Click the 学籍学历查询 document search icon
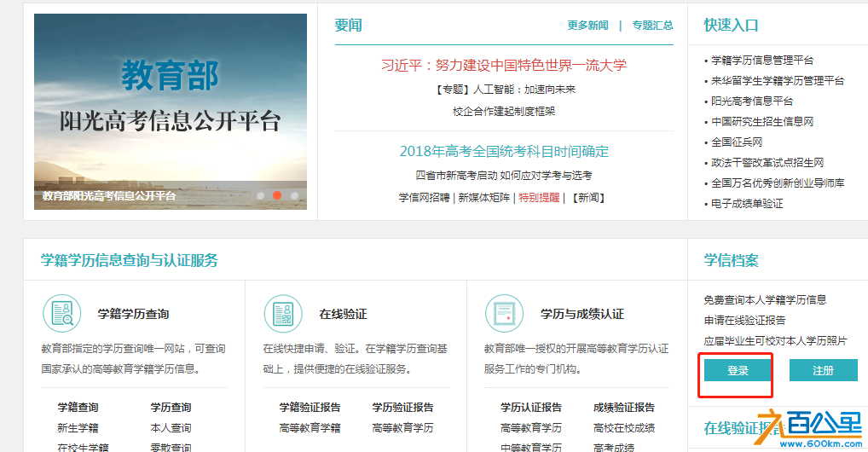The width and height of the screenshot is (868, 452). (x=62, y=314)
